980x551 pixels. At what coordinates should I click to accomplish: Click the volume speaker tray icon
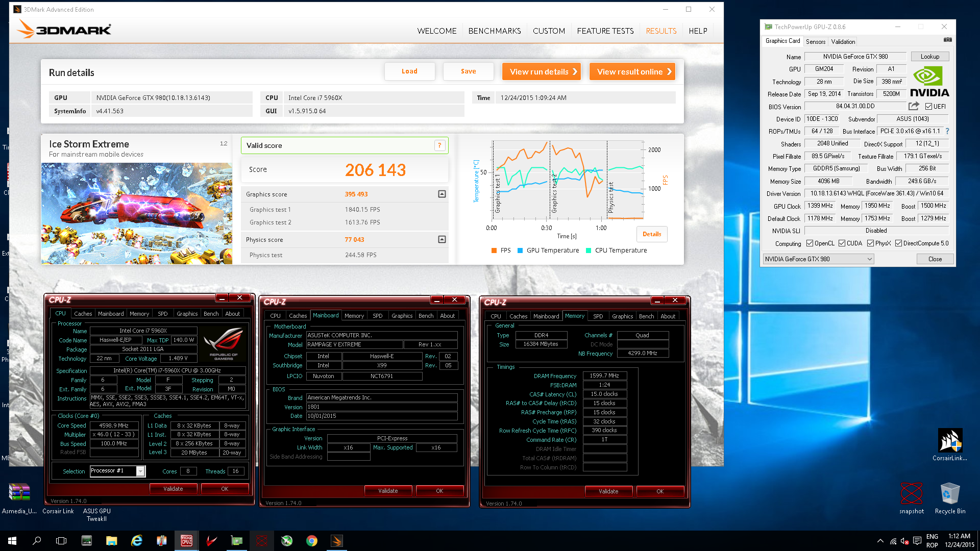click(x=904, y=541)
